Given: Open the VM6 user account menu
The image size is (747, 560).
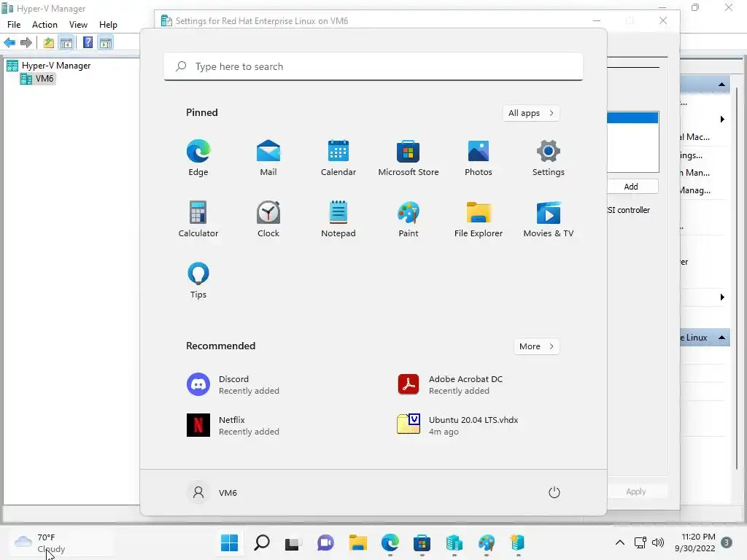Looking at the screenshot, I should pos(212,492).
